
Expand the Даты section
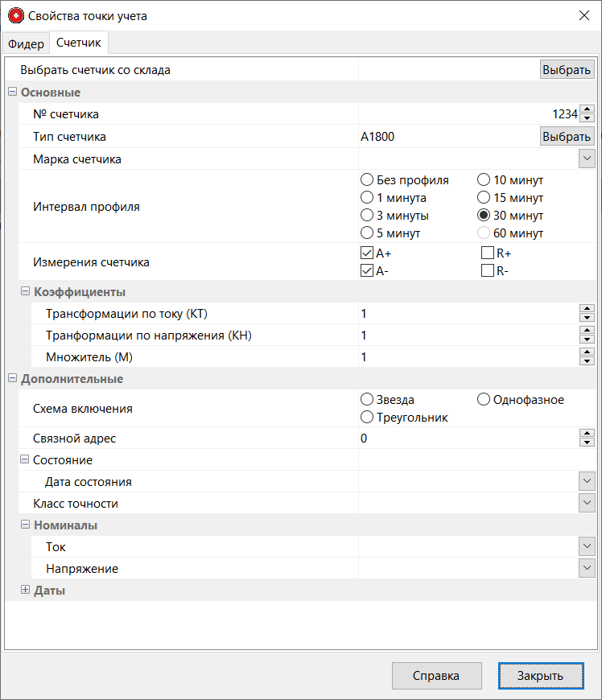25,591
